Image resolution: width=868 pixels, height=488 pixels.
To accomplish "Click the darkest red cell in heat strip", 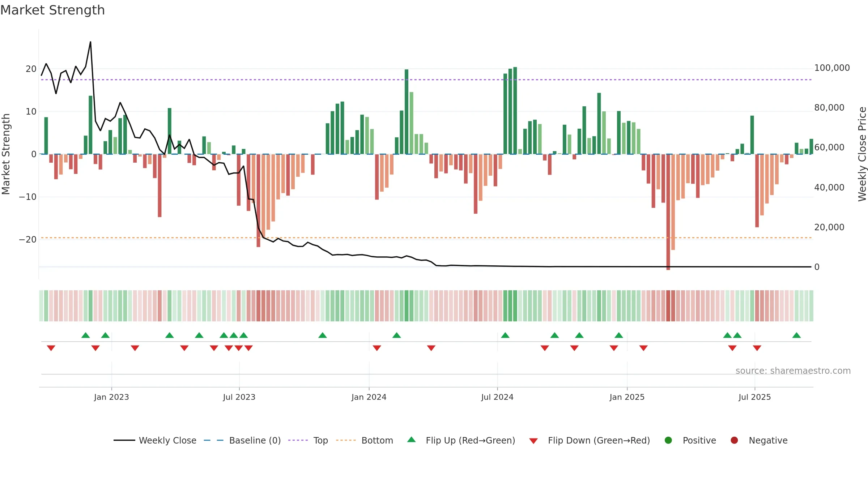I will [x=668, y=306].
